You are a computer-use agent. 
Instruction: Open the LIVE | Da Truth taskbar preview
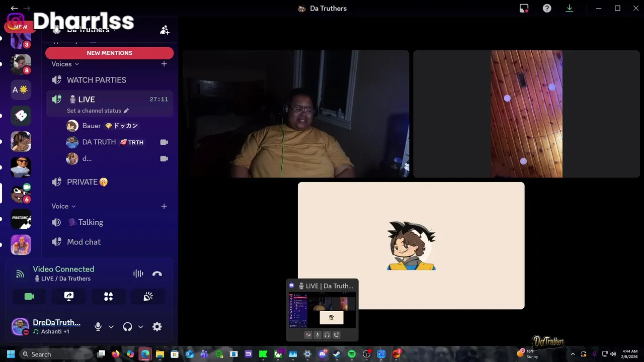322,310
